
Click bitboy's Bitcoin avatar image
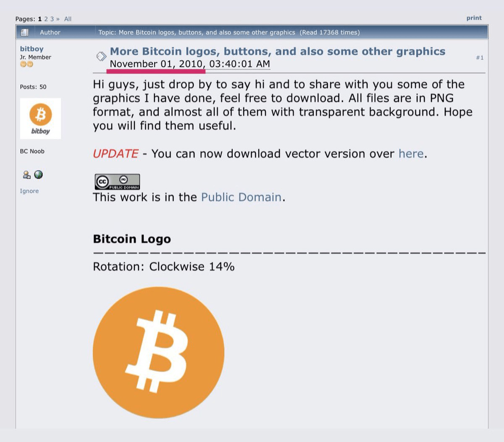click(x=40, y=118)
